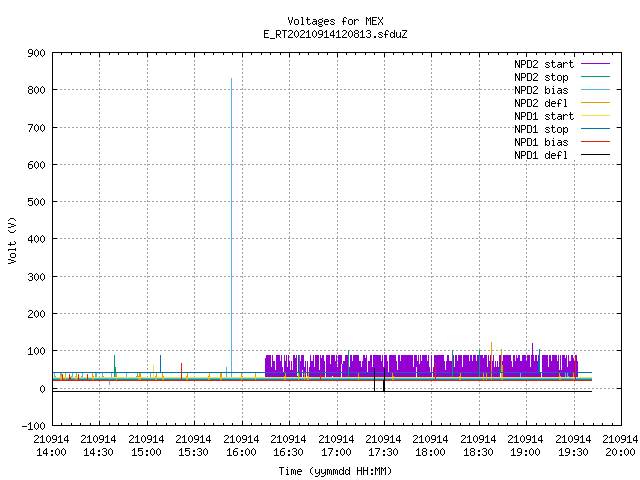Click the NPD1 bias red legend line

[x=595, y=142]
